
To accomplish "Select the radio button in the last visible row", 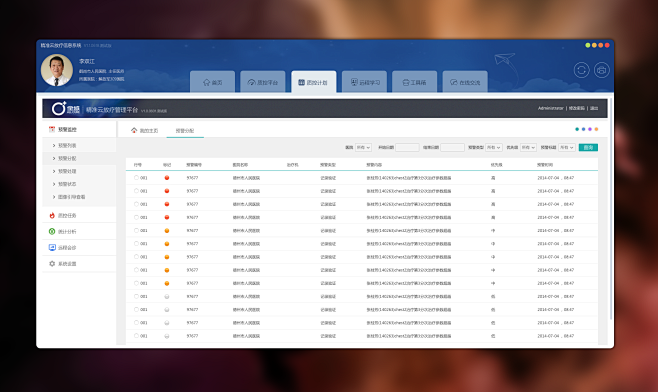I will pos(136,336).
